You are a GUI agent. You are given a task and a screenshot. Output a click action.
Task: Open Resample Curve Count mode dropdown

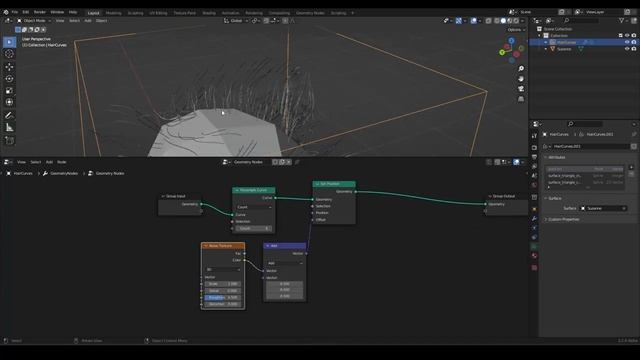coord(254,207)
